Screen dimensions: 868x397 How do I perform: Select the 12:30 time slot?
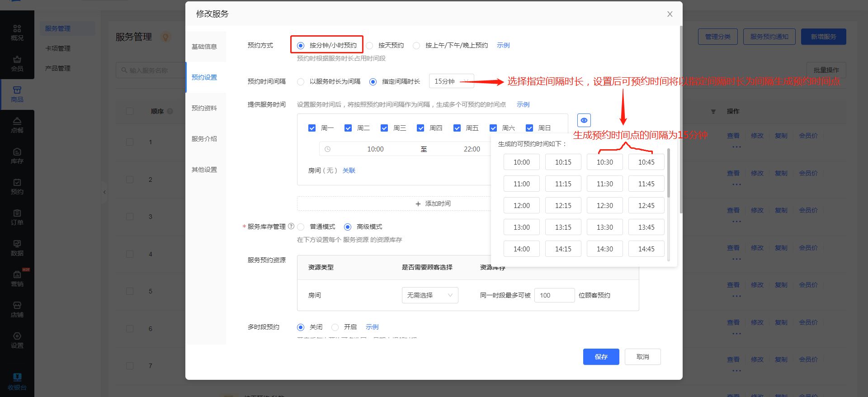604,205
